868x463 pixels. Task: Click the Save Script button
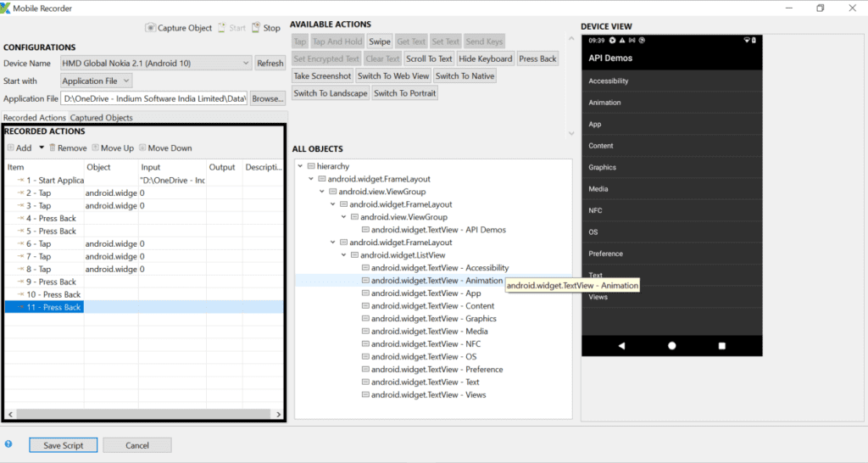pyautogui.click(x=63, y=445)
